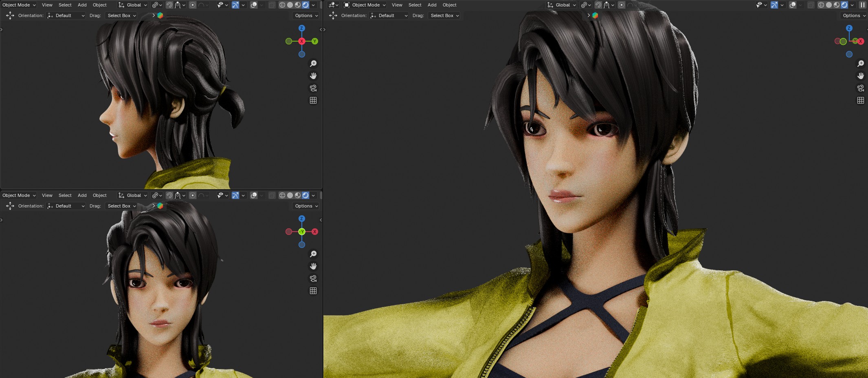Open the View menu in large right viewport
Viewport: 868px width, 378px height.
[x=397, y=5]
